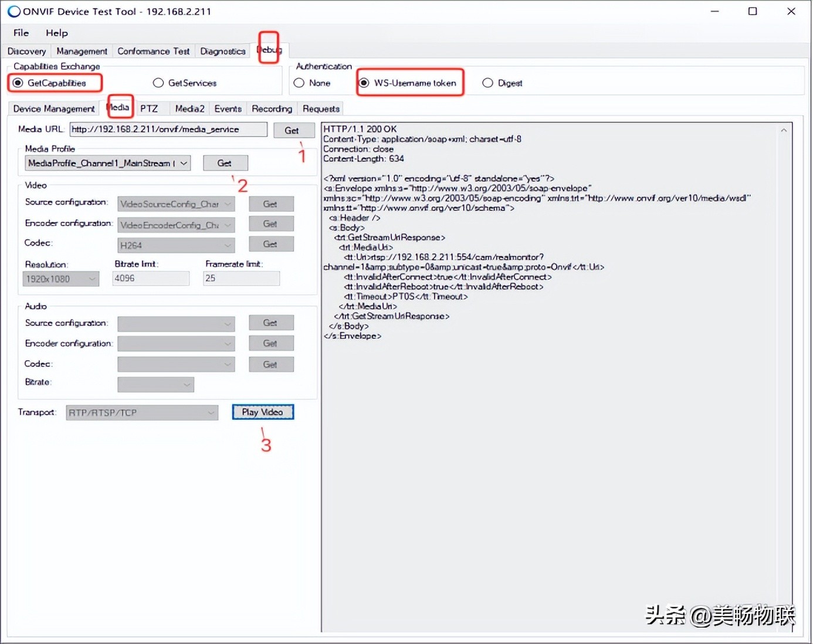Screen dimensions: 813x644
Task: Open the Video Encoder configuration dropdown
Action: click(176, 225)
